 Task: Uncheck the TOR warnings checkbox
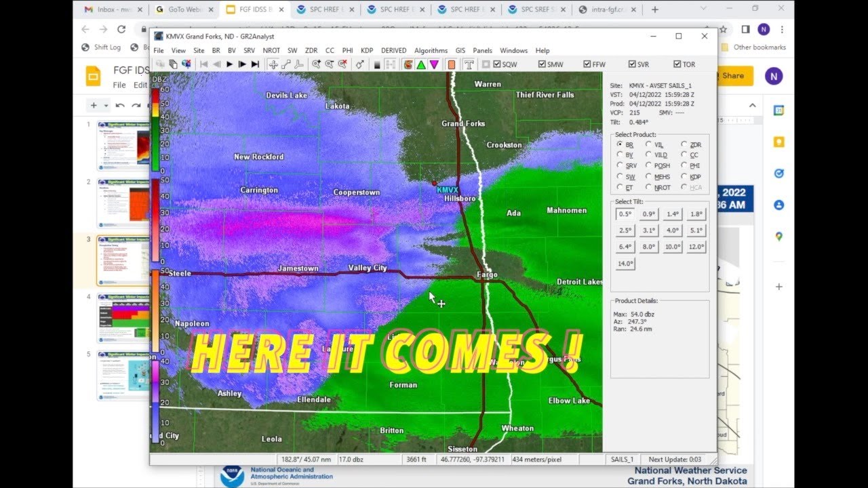pyautogui.click(x=677, y=64)
